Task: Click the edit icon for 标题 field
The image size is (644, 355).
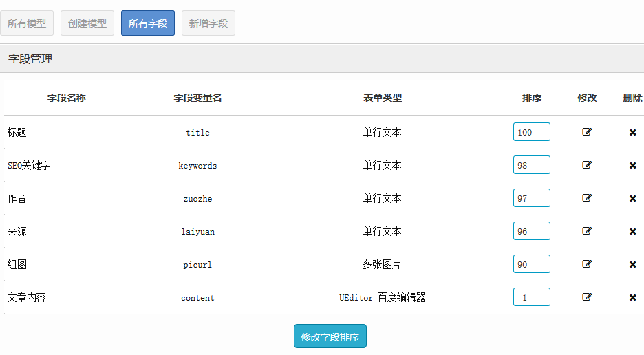Action: [587, 132]
